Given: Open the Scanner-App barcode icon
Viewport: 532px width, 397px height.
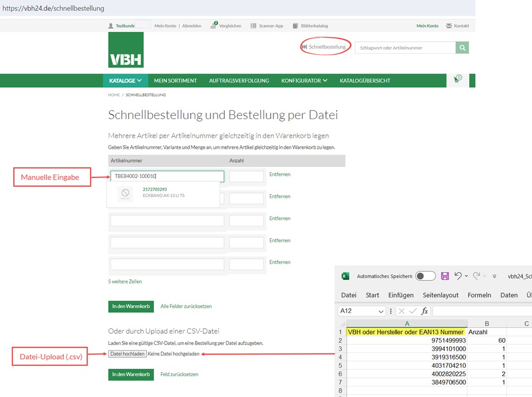Looking at the screenshot, I should [x=253, y=26].
